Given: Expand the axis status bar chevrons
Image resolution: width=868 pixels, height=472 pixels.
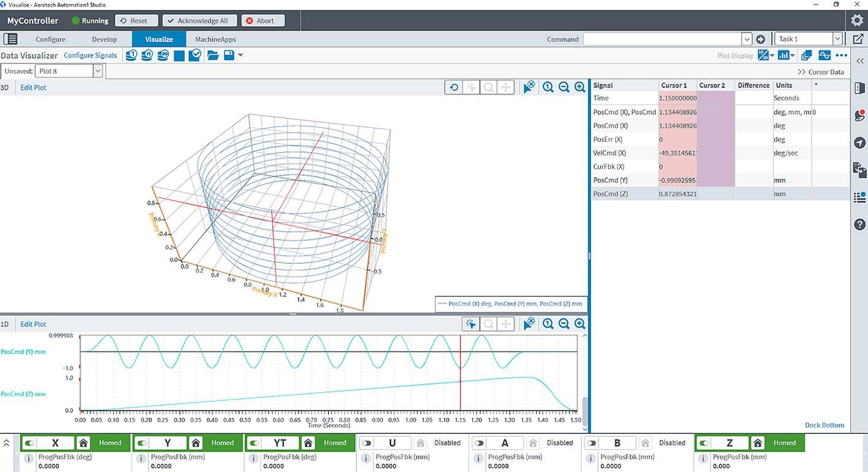Looking at the screenshot, I should (7, 442).
